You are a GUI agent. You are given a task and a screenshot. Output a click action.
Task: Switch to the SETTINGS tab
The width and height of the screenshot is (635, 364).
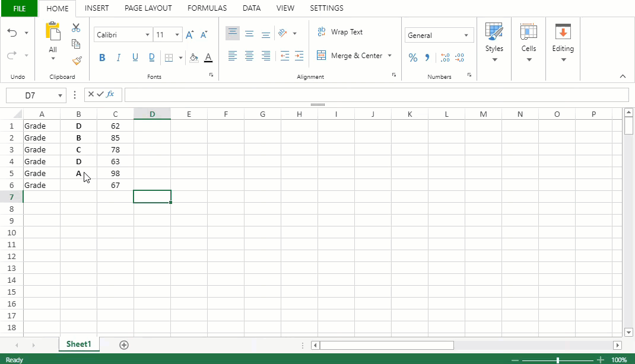(x=326, y=8)
